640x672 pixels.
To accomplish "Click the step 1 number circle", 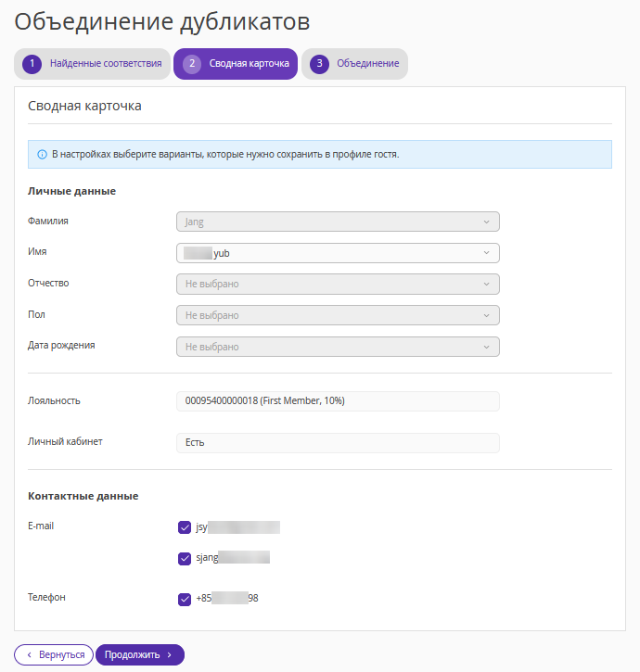I will coord(32,64).
